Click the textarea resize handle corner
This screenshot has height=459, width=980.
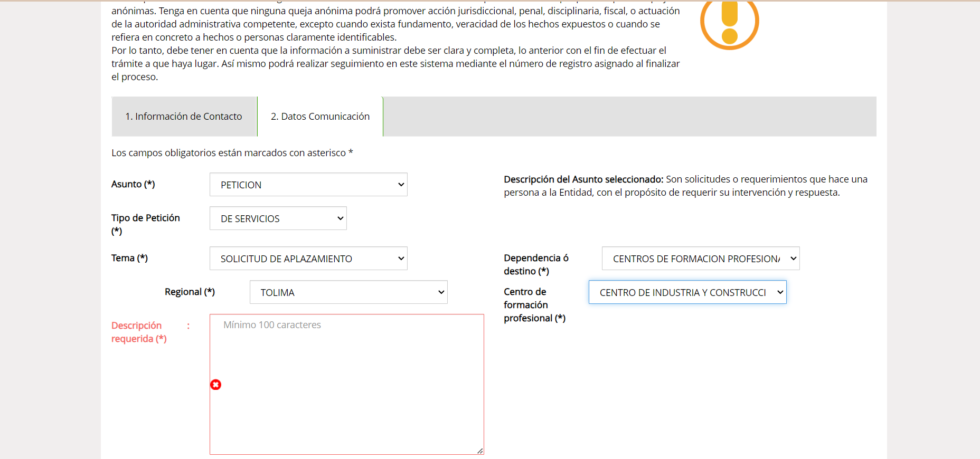(480, 451)
